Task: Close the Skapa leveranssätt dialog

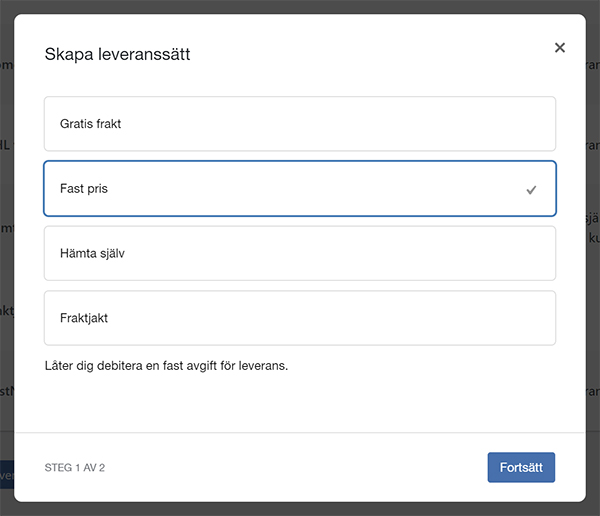Action: pyautogui.click(x=560, y=48)
